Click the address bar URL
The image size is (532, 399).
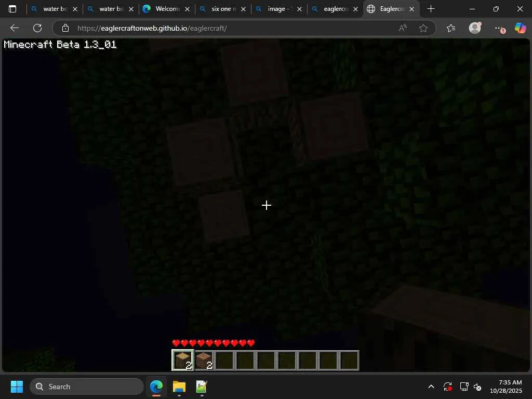point(152,28)
